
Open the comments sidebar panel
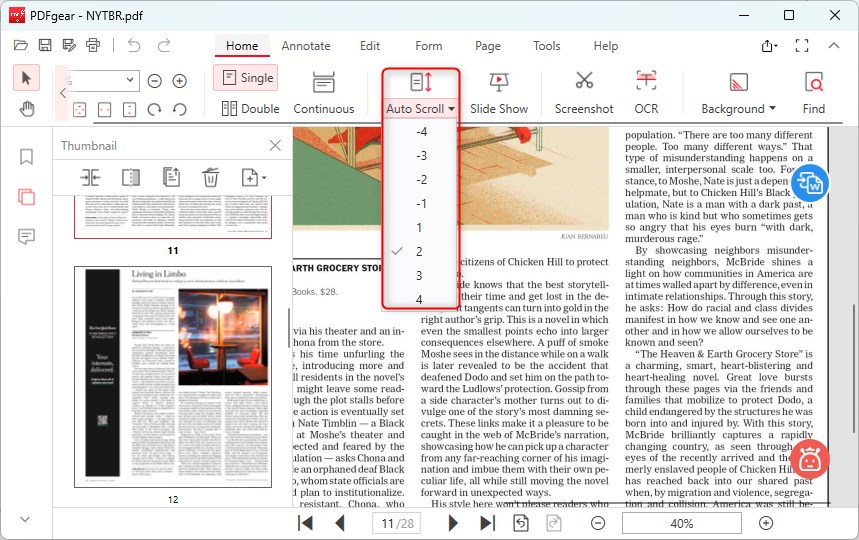pos(26,237)
